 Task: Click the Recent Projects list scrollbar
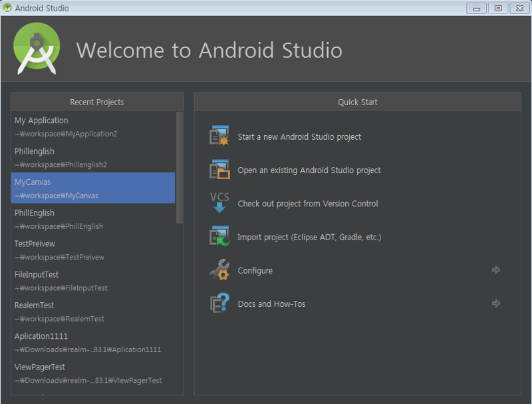[x=180, y=167]
